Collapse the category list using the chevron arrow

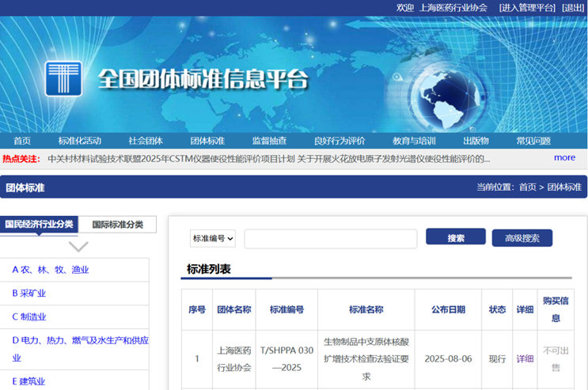[x=78, y=246]
